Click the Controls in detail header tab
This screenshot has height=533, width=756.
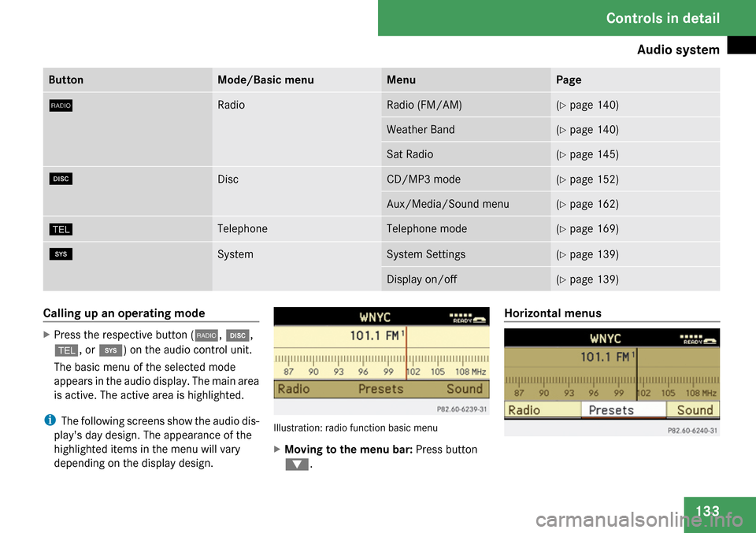tap(567, 18)
